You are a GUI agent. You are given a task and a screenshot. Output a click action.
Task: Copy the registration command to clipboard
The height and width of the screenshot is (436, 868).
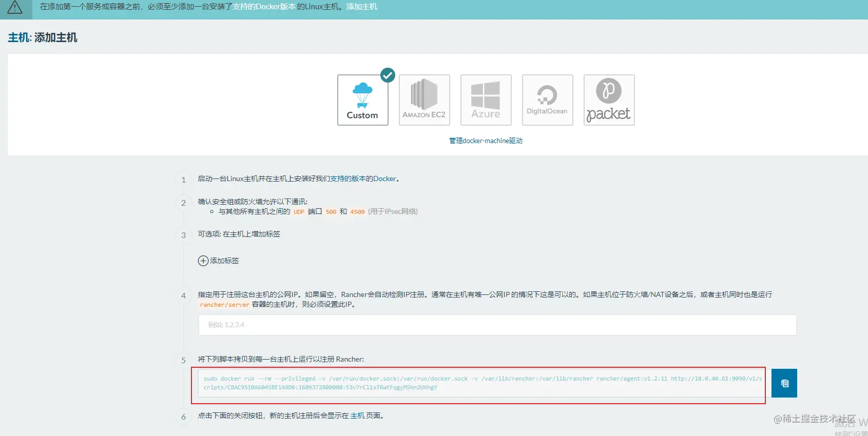pos(784,383)
